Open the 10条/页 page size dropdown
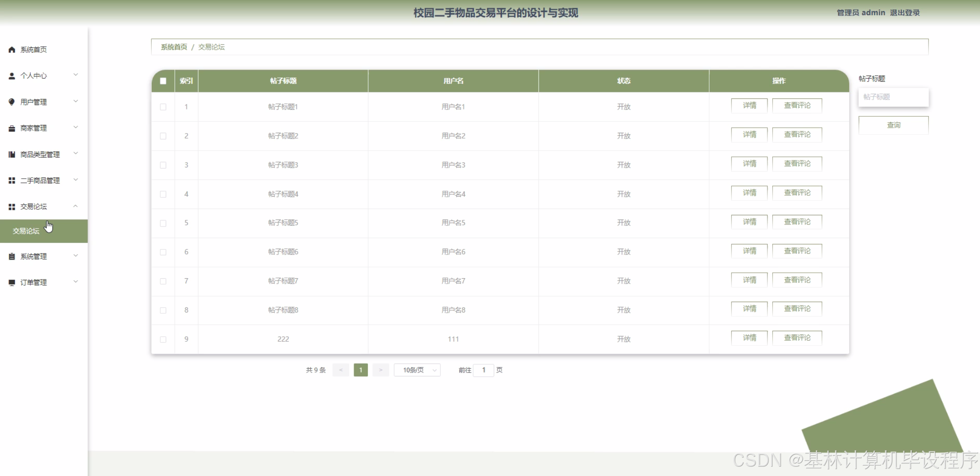The image size is (980, 476). pyautogui.click(x=417, y=370)
